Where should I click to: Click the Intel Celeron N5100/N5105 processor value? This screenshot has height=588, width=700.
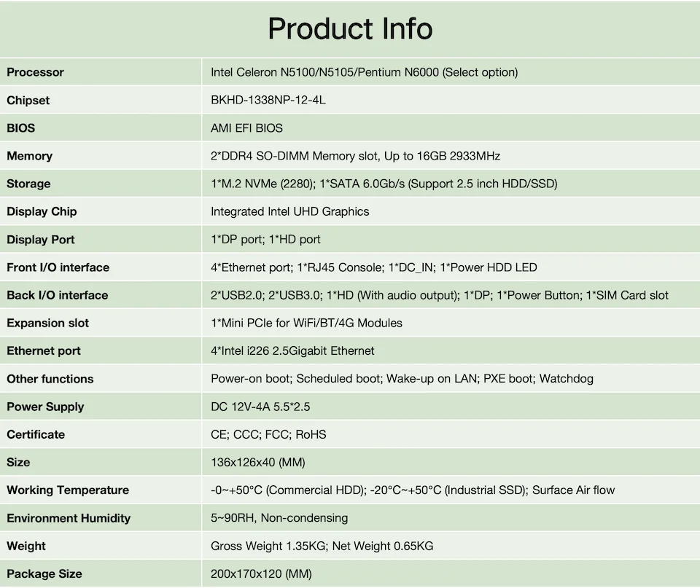click(364, 72)
